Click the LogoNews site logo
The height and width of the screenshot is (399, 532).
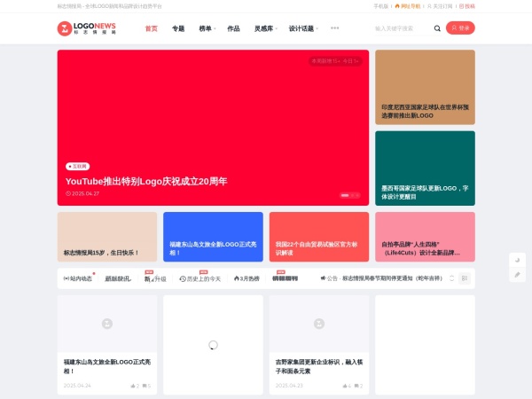[x=87, y=28]
